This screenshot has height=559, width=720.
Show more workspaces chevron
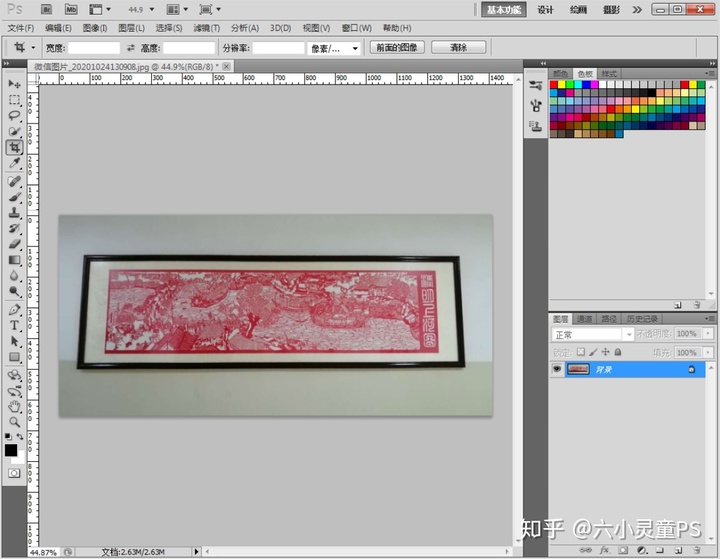(637, 10)
